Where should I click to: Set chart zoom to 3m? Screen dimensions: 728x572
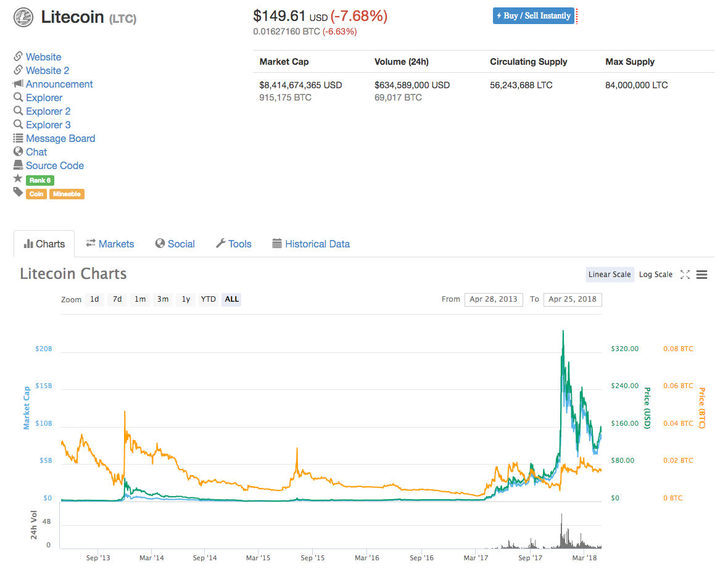pyautogui.click(x=162, y=299)
